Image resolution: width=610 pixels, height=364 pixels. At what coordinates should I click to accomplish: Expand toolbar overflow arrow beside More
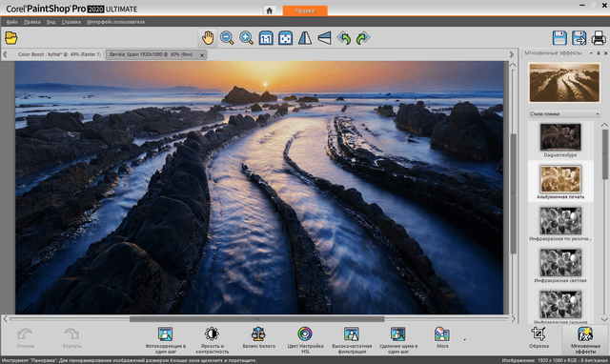point(464,339)
